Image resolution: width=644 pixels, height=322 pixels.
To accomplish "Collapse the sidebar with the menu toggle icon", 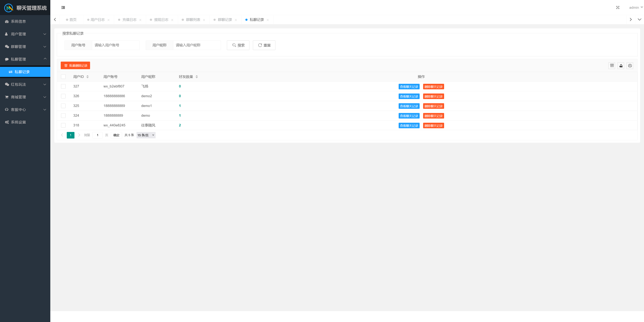I will (63, 8).
